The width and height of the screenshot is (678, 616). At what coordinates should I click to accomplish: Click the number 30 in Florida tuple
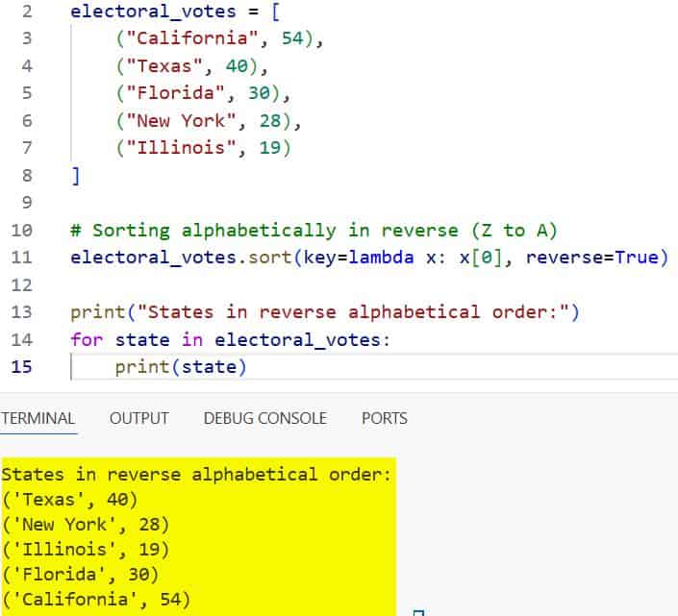click(257, 95)
